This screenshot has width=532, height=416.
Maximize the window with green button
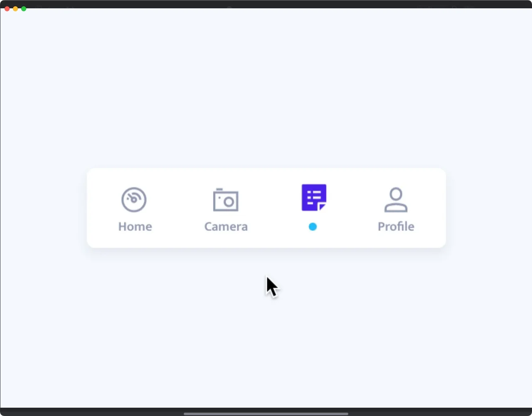[x=24, y=9]
